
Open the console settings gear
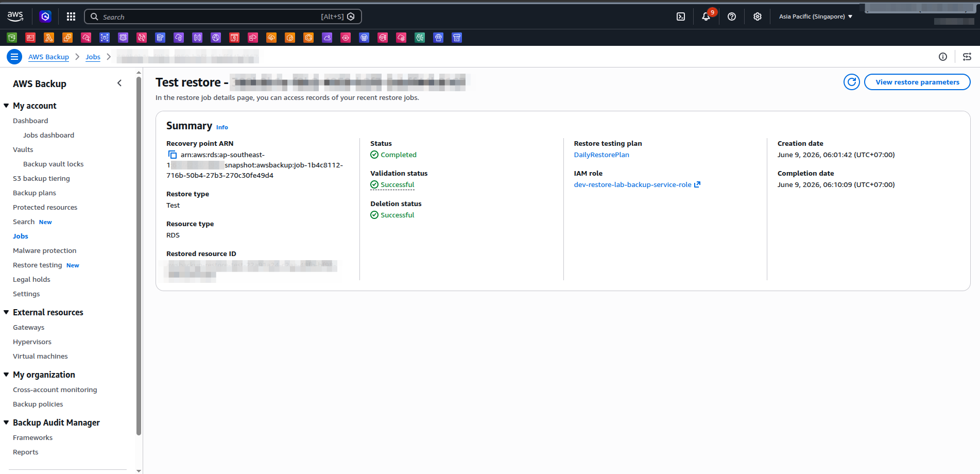(758, 16)
